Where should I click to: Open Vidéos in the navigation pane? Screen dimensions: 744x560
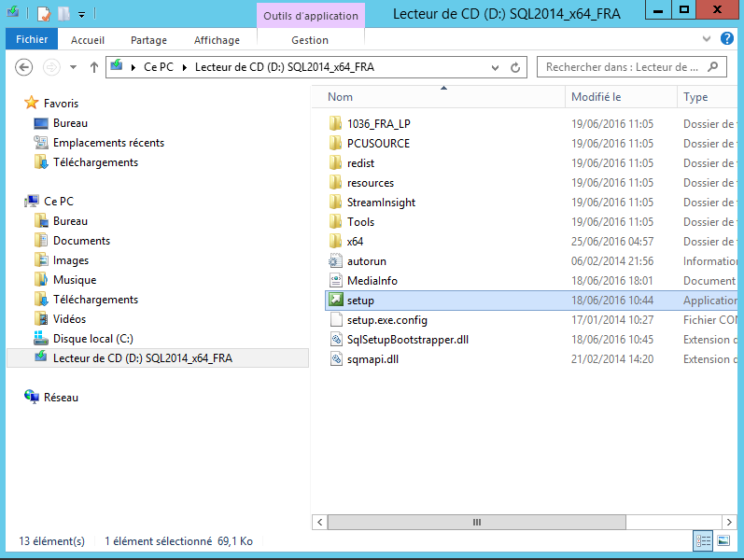point(69,319)
